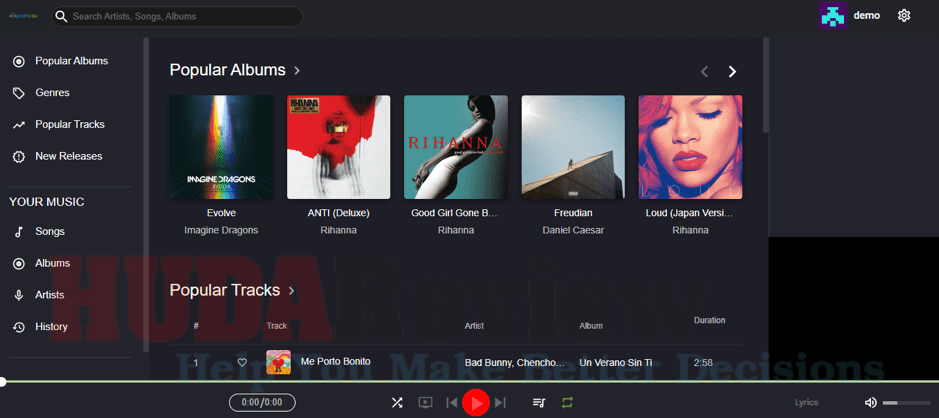This screenshot has height=418, width=939.
Task: Click the Popular Tracks trending icon
Action: (19, 125)
